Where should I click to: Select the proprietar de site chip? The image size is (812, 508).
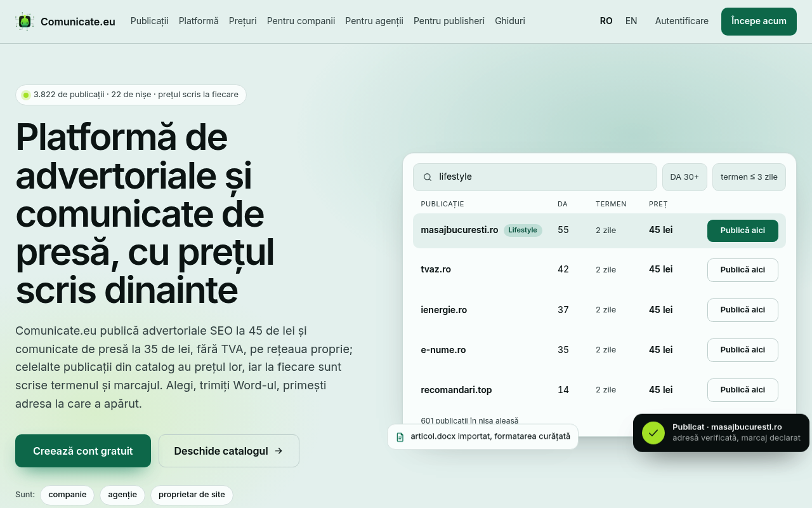(x=192, y=495)
